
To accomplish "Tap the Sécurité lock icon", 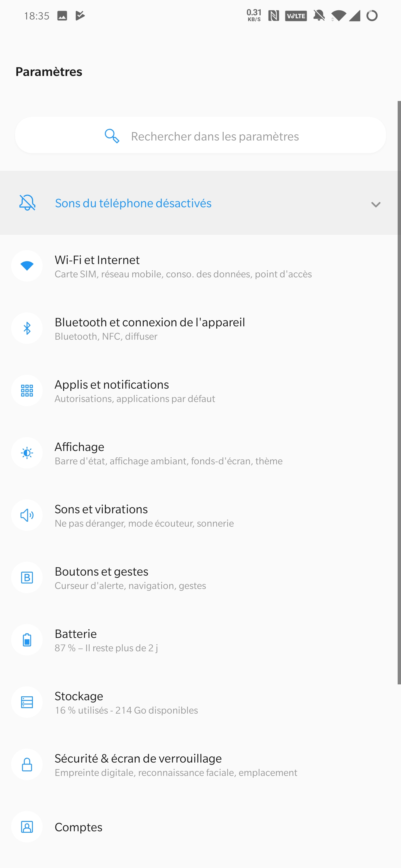I will (x=27, y=765).
